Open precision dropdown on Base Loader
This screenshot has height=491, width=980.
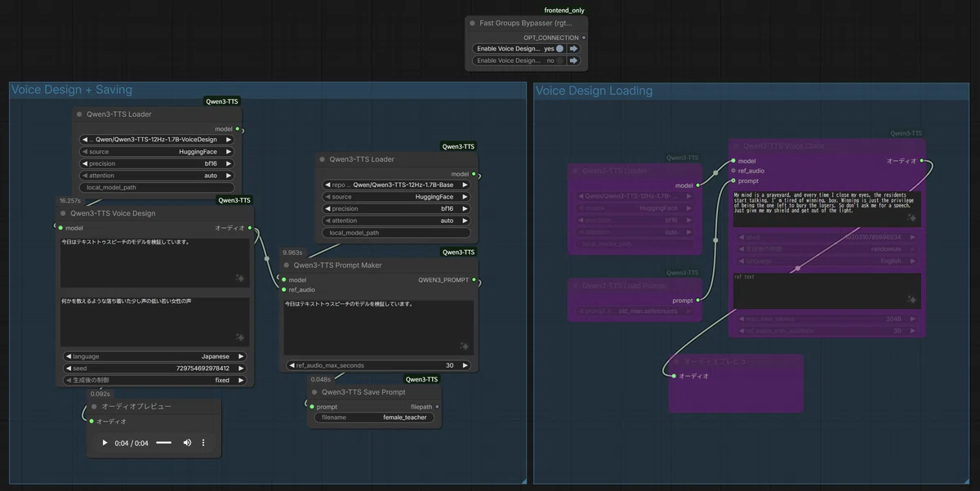coord(396,208)
